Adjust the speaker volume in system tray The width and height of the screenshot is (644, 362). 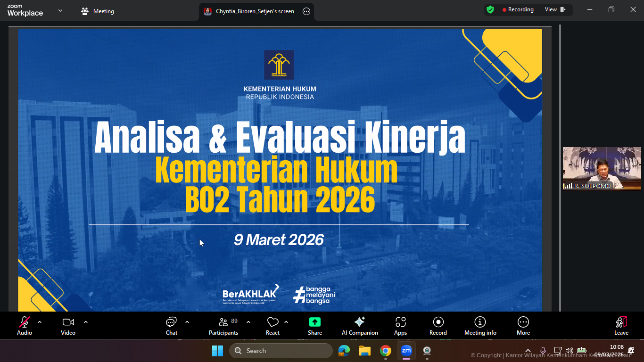click(570, 351)
